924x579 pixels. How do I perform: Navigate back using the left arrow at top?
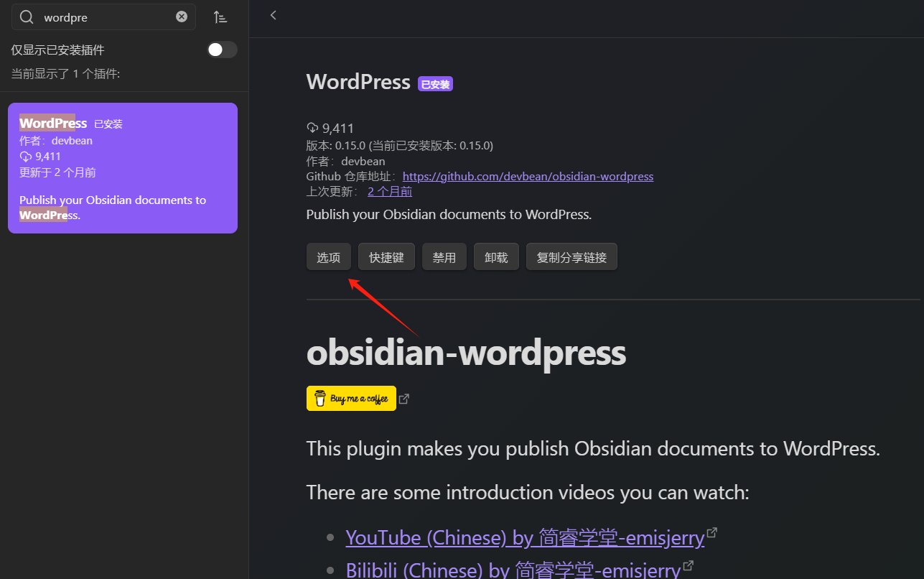tap(273, 14)
